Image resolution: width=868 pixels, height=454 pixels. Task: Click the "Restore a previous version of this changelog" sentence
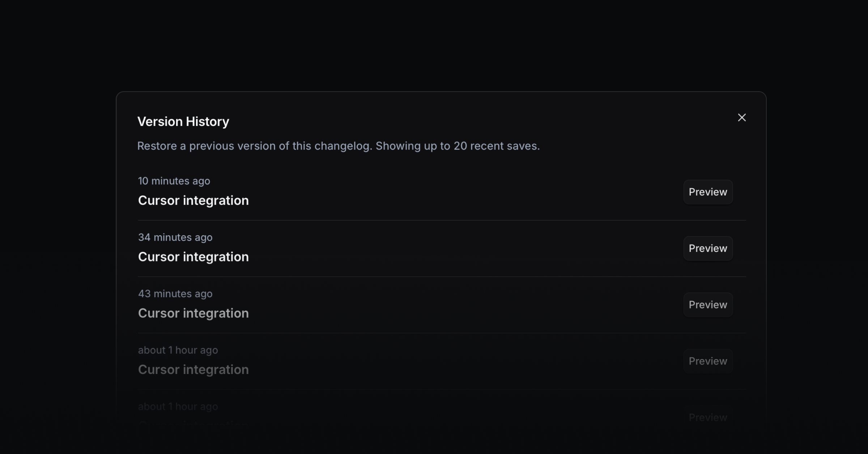(255, 146)
